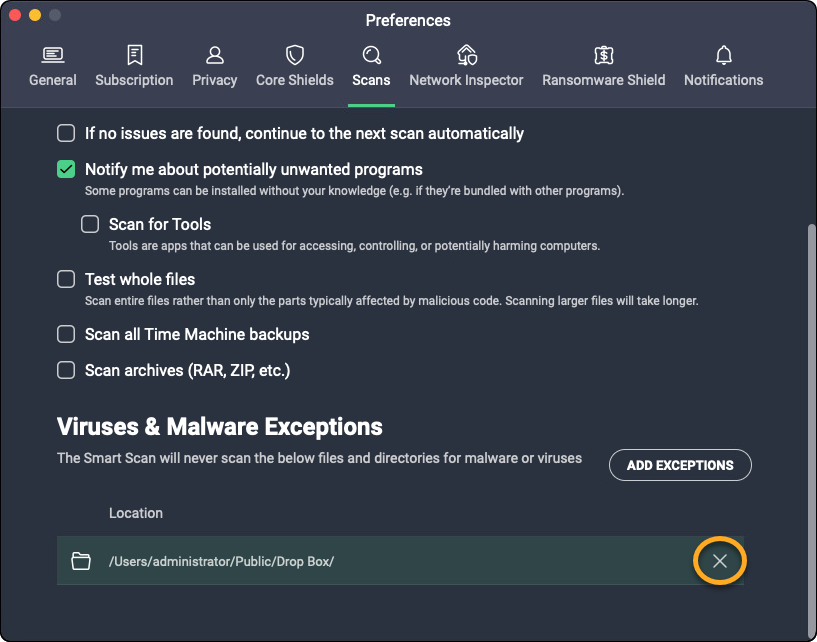
Task: Open the Network Inspector house icon
Action: coord(466,55)
